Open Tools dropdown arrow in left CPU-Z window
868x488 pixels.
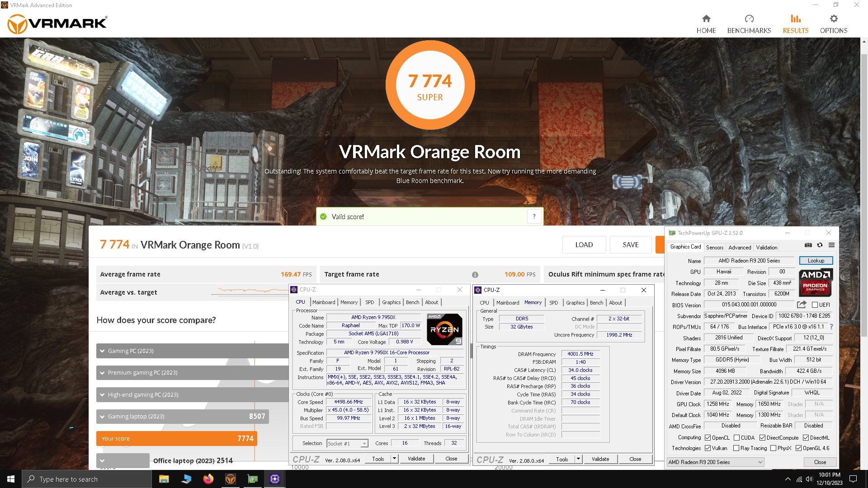pyautogui.click(x=394, y=459)
